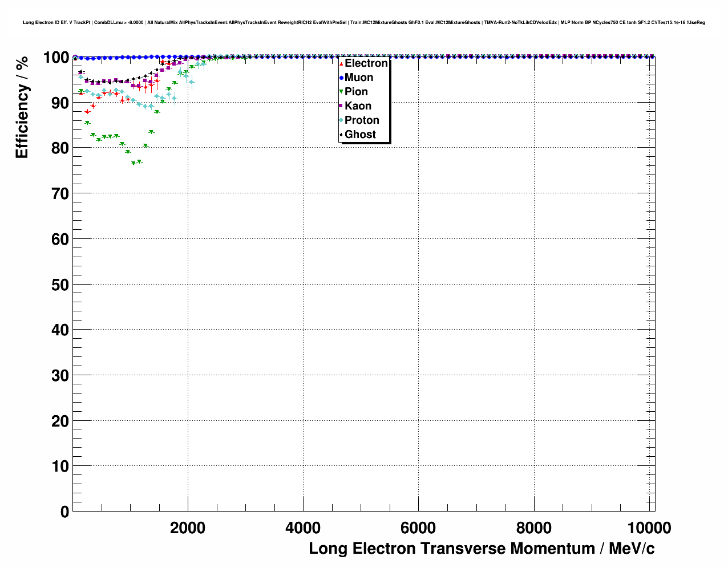Image resolution: width=728 pixels, height=568 pixels.
Task: Click the 'Long Electron Transverse Momentum / MeV/c' axis title
Action: pyautogui.click(x=482, y=549)
